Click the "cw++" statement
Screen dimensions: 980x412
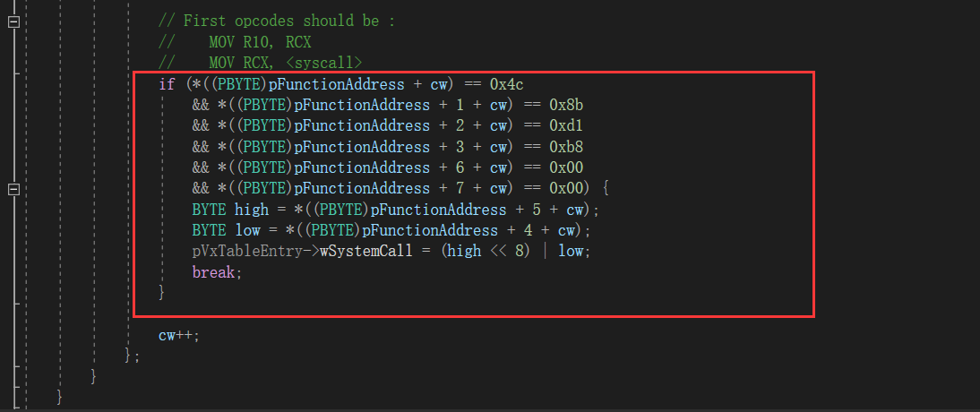(x=175, y=335)
